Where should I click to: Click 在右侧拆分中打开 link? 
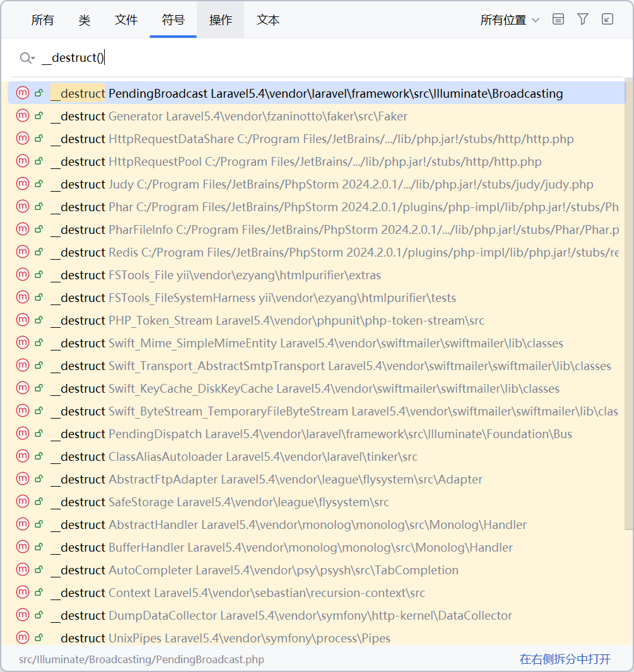(565, 659)
